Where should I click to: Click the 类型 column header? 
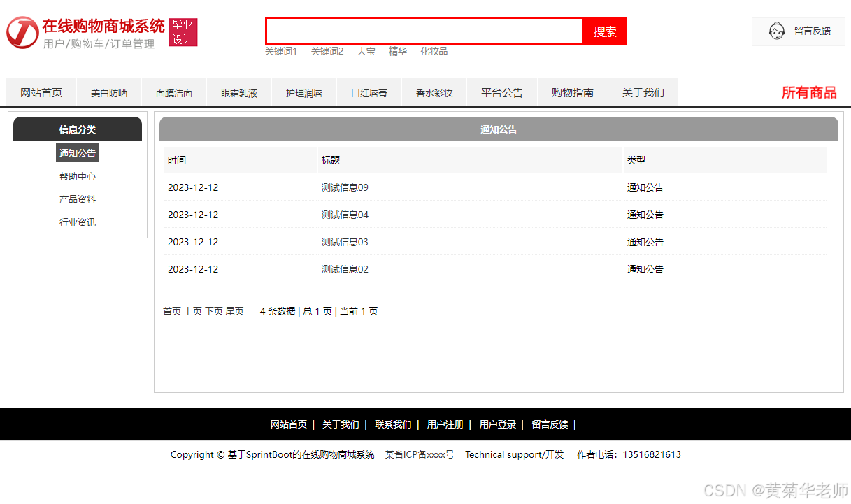point(725,160)
